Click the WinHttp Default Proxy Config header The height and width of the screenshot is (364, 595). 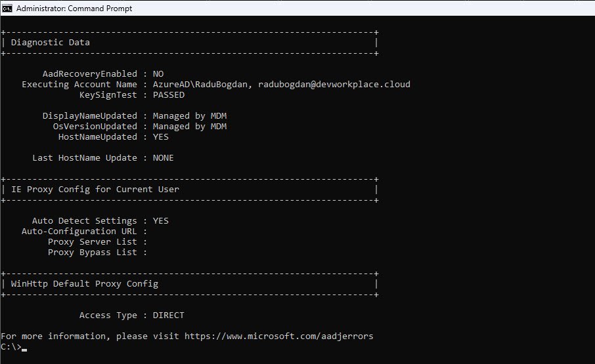[84, 284]
